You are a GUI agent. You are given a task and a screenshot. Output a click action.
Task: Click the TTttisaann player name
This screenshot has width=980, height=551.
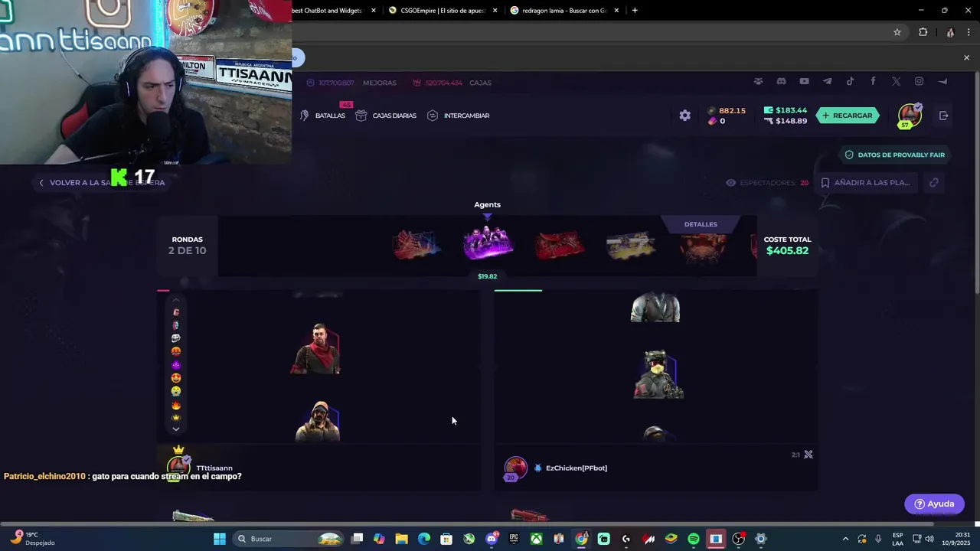coord(214,468)
